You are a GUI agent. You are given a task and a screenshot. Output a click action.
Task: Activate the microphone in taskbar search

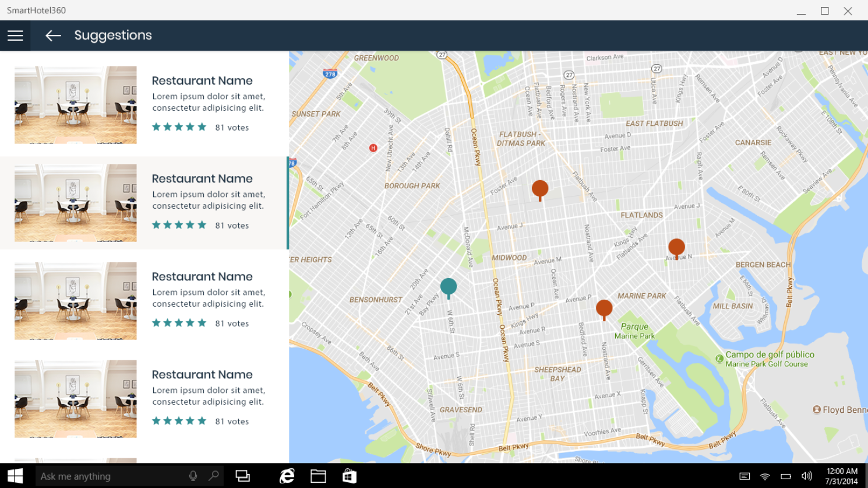(x=193, y=476)
